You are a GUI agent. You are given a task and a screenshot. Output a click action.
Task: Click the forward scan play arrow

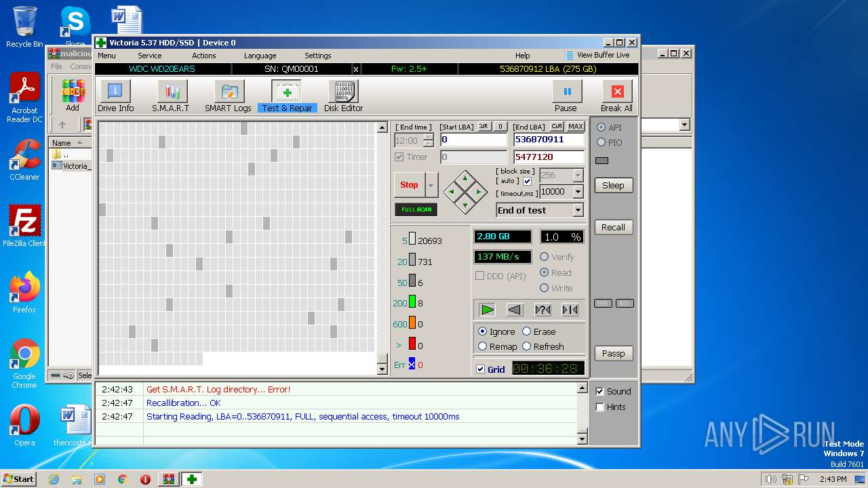click(x=487, y=310)
